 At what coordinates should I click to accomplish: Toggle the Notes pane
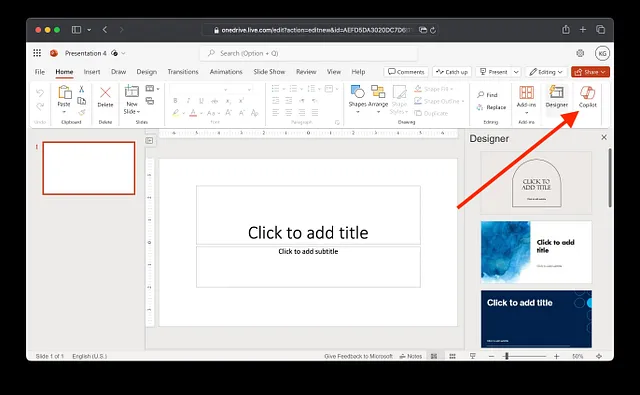[x=411, y=356]
